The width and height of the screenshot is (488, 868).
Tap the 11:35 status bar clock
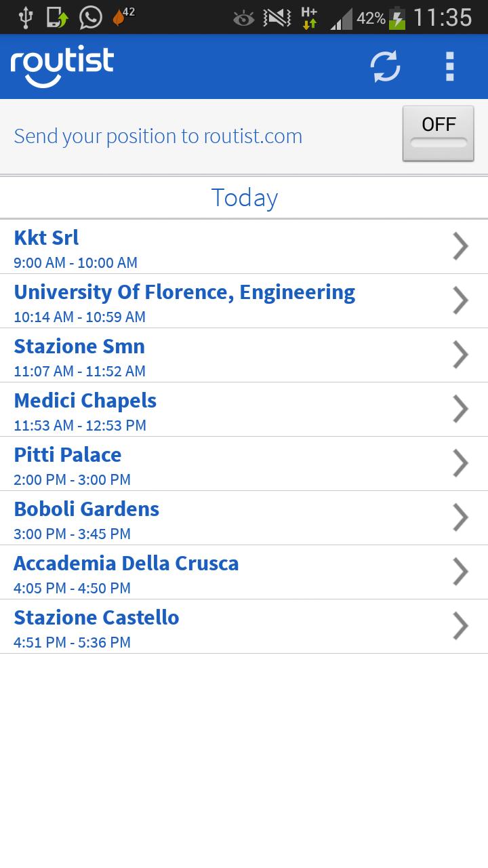(x=442, y=18)
